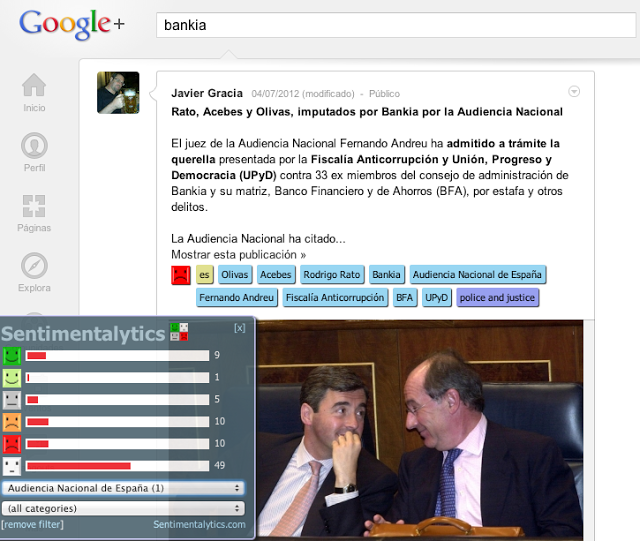640x541 pixels.
Task: Select the 'es' language tag
Action: pos(204,275)
